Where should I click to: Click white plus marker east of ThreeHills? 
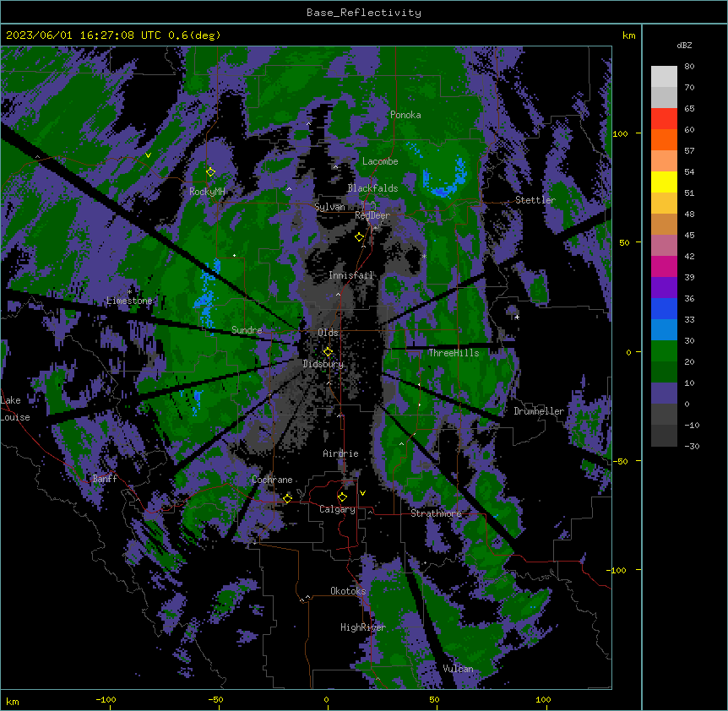[x=517, y=317]
